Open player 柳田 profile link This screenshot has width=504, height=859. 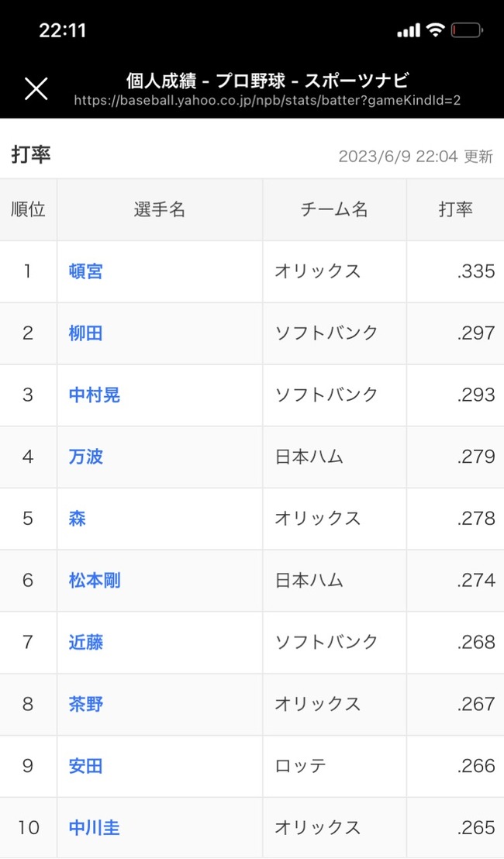tap(85, 333)
